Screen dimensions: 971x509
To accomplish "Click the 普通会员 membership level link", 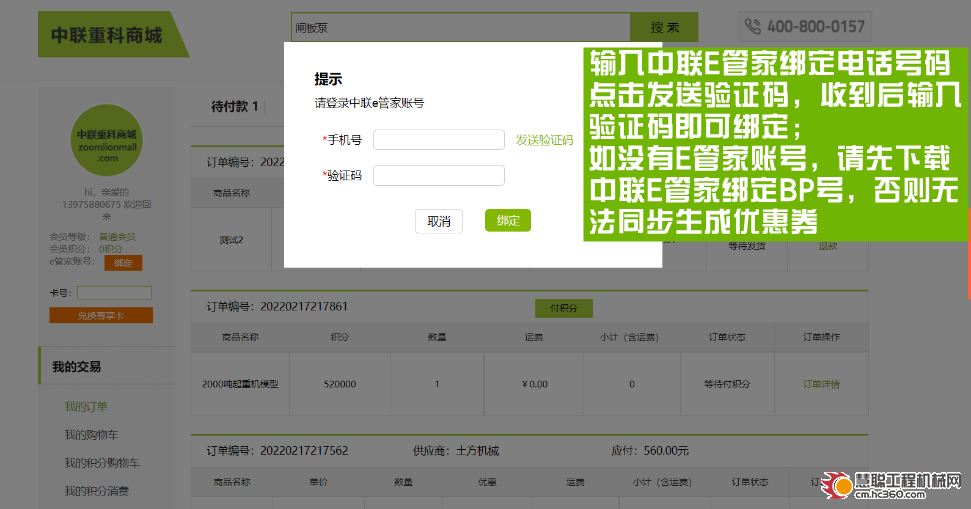I will 117,237.
